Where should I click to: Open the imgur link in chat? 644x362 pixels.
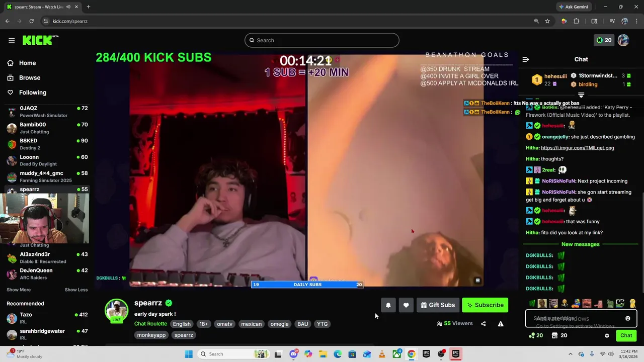coord(577,148)
